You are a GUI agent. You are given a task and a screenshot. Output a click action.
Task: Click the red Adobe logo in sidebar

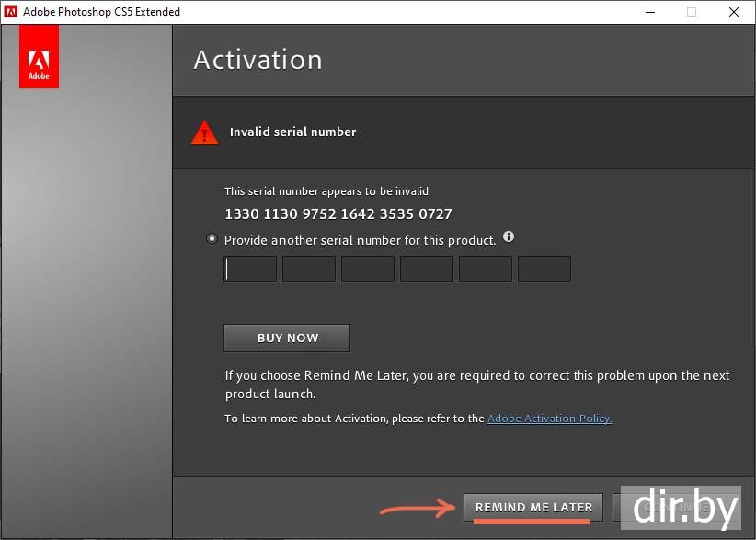tap(39, 56)
